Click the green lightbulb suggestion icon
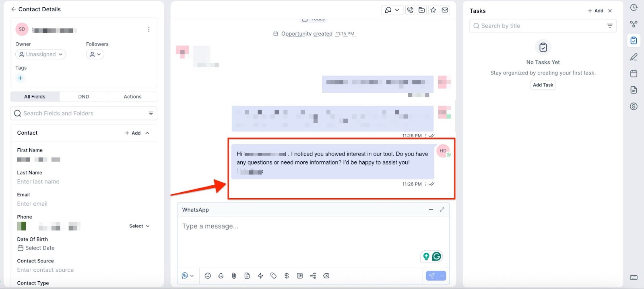This screenshot has height=289, width=644. (x=426, y=256)
